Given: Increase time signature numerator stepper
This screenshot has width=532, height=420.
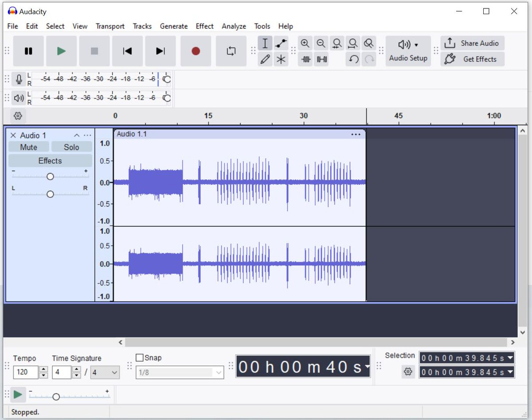Looking at the screenshot, I should [x=77, y=369].
